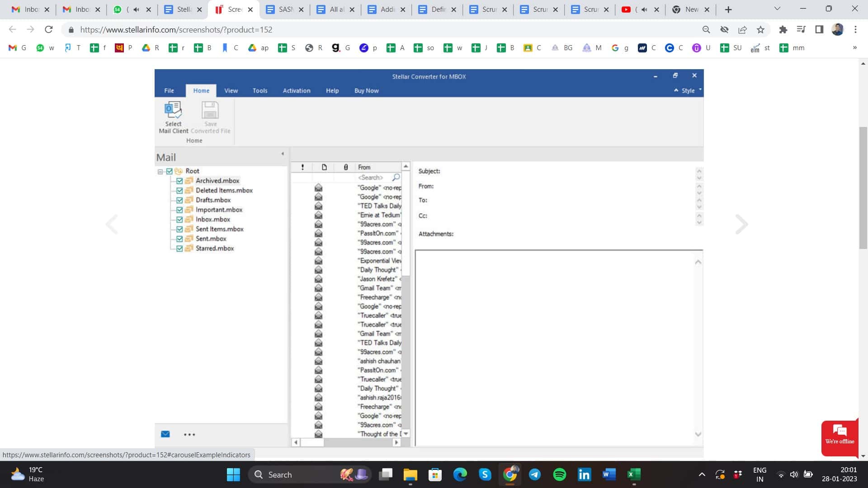
Task: Bookmark page with star icon
Action: [x=760, y=30]
